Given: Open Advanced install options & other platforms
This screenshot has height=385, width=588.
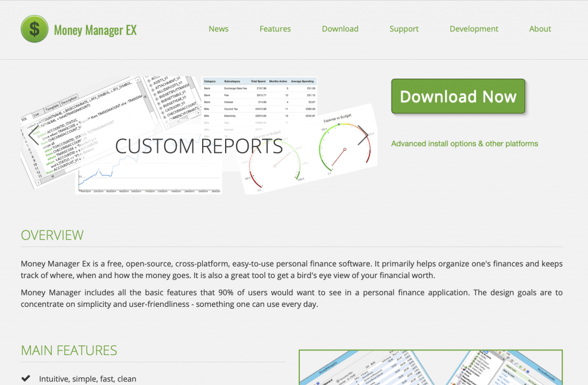Looking at the screenshot, I should pos(465,144).
